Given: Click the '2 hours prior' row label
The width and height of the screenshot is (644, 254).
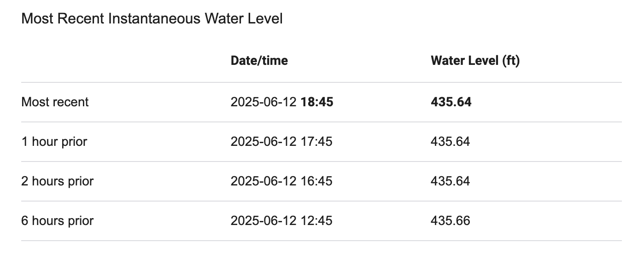Looking at the screenshot, I should [x=57, y=181].
